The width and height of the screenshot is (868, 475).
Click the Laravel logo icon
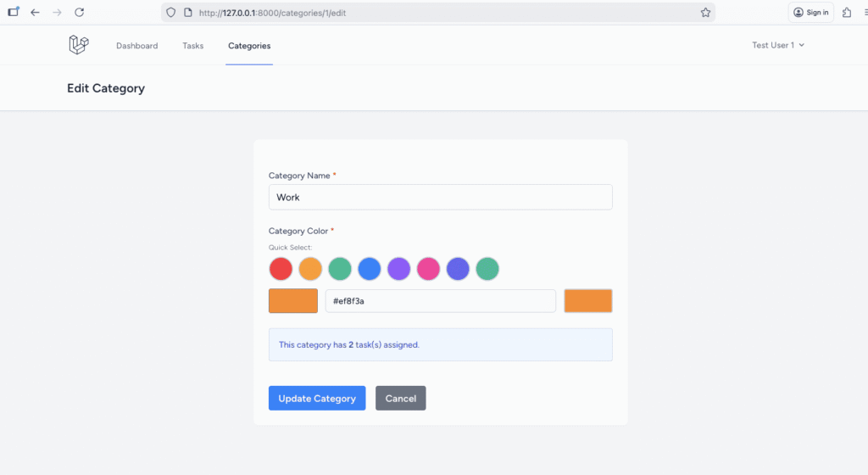coord(78,45)
